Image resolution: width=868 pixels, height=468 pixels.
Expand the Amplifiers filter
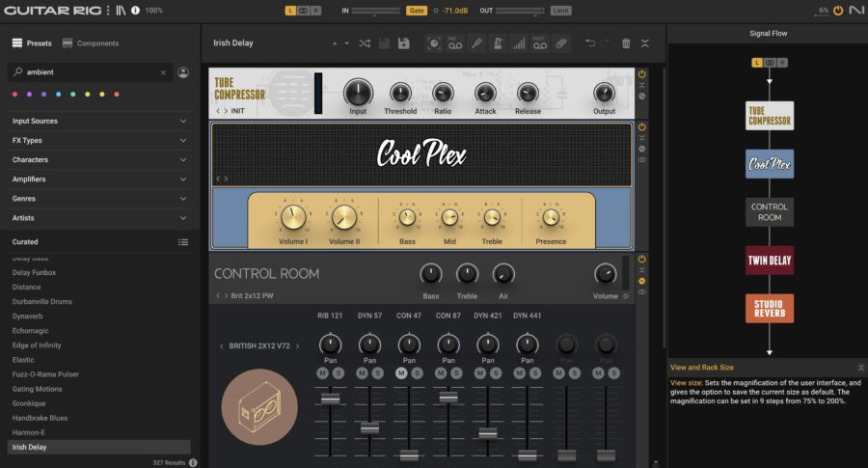pos(99,179)
